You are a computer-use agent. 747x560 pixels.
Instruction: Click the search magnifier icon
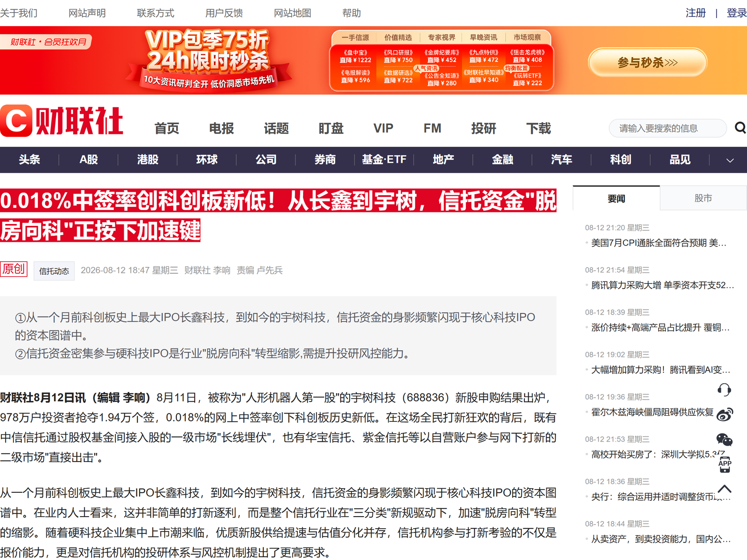[740, 128]
